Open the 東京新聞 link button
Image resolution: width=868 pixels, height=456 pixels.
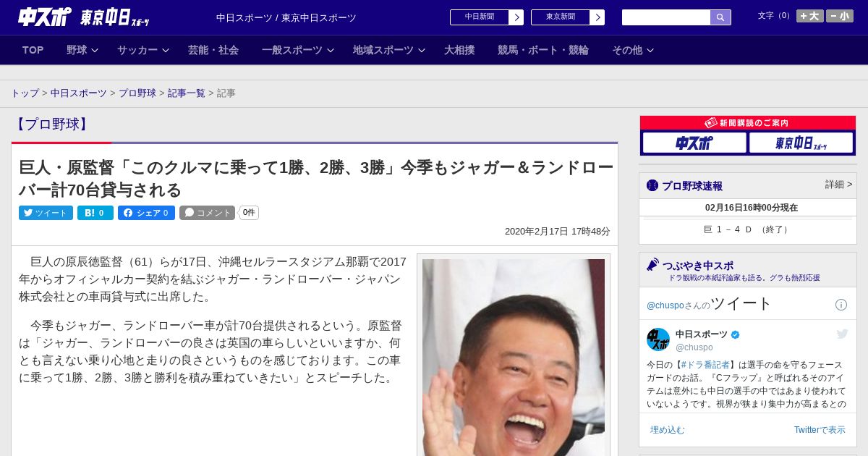tap(561, 17)
